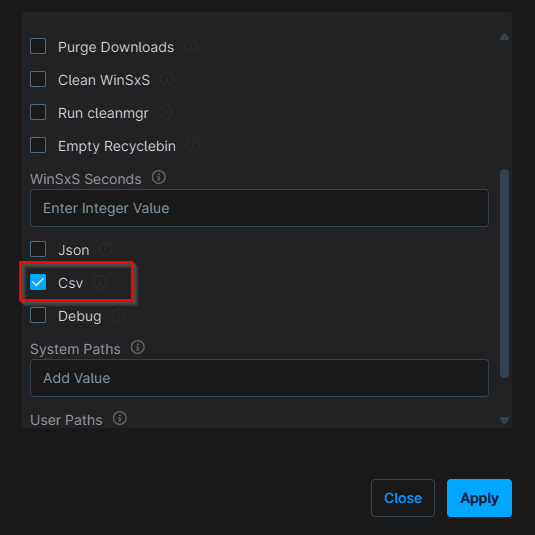
Task: Click info icon next to Purge Downloads
Action: pos(191,46)
